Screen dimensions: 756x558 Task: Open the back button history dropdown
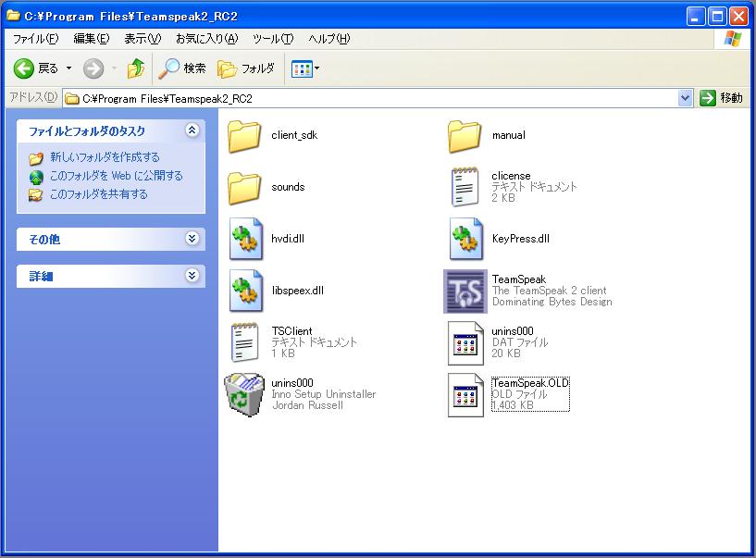(x=69, y=68)
